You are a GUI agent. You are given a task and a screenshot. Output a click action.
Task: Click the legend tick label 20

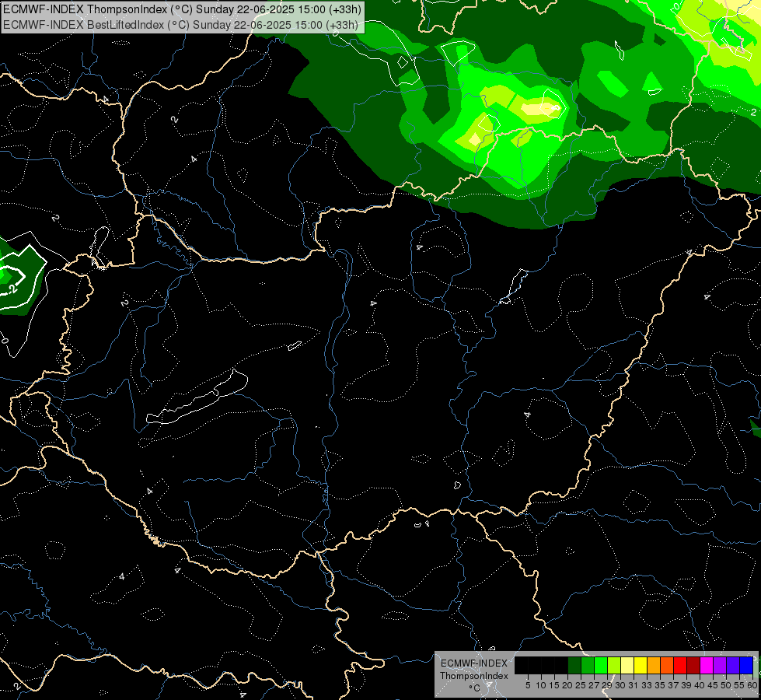[x=567, y=685]
